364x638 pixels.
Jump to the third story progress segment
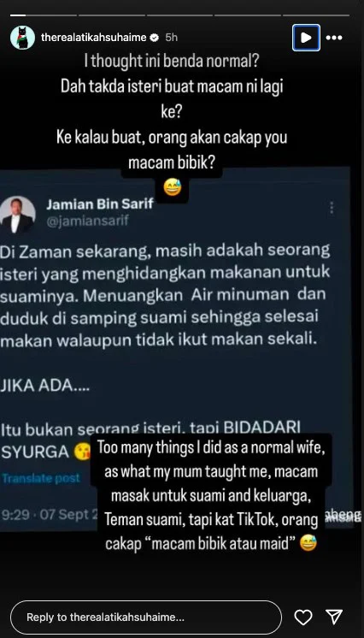tap(179, 15)
